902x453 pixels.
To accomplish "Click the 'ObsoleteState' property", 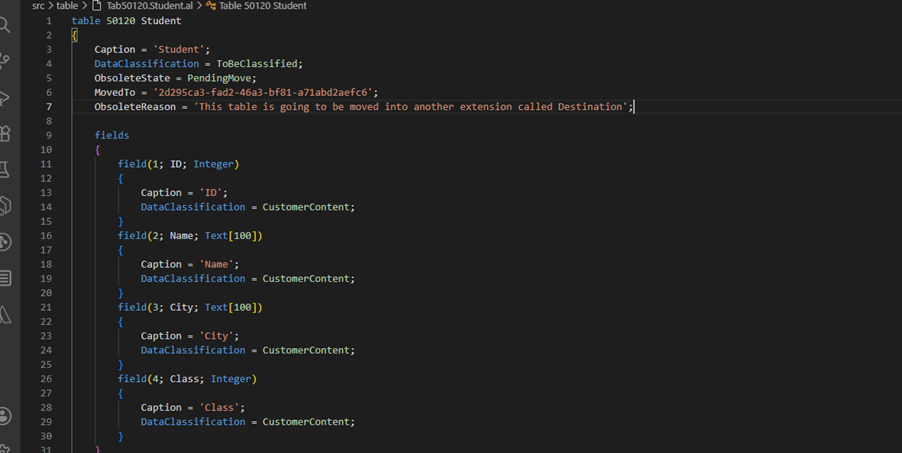I will click(x=132, y=78).
